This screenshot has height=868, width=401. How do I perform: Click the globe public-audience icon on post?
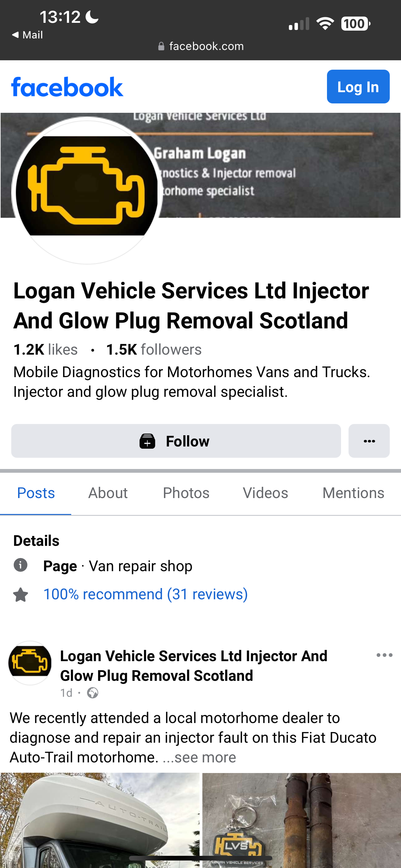(x=92, y=693)
